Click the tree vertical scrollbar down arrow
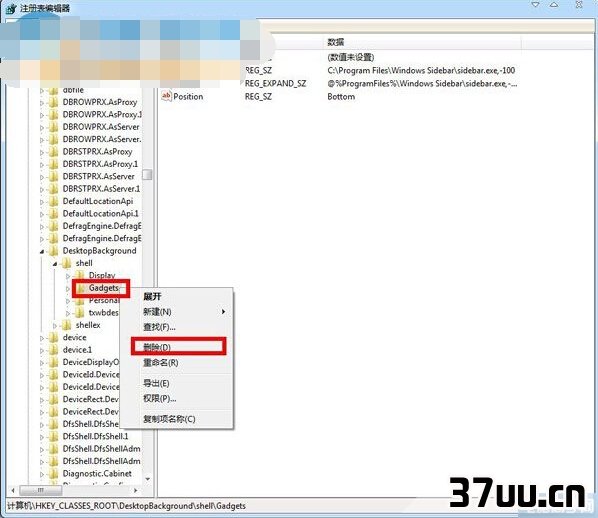Viewport: 598px width, 518px height. [x=148, y=479]
